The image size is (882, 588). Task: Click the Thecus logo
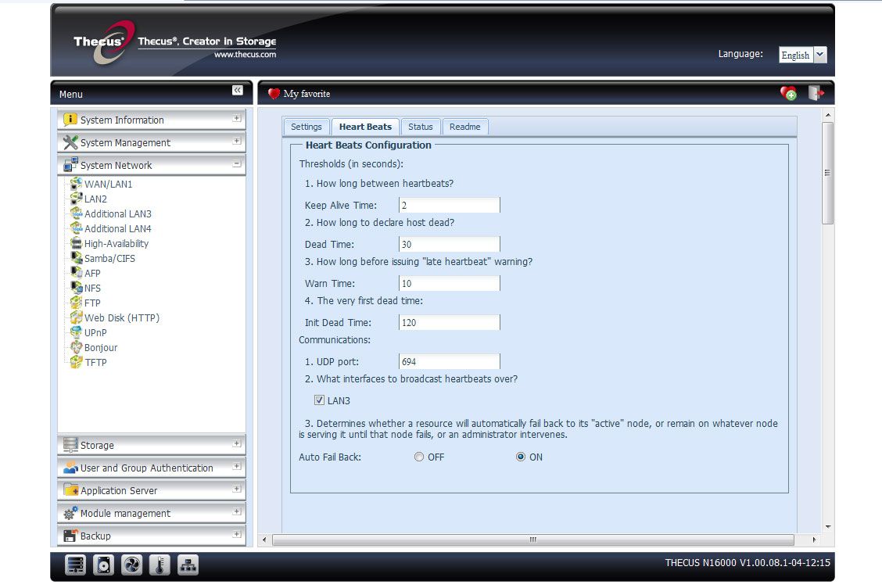(x=105, y=41)
